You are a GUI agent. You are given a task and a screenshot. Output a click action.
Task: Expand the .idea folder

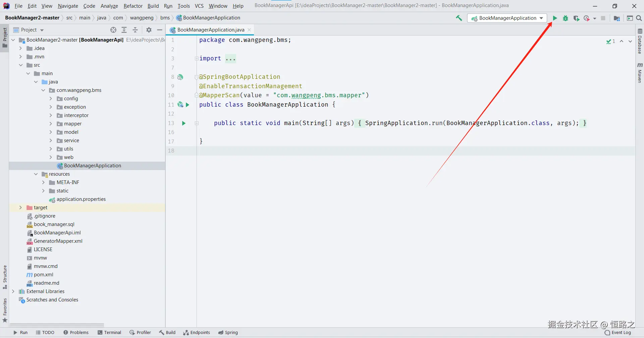point(20,48)
